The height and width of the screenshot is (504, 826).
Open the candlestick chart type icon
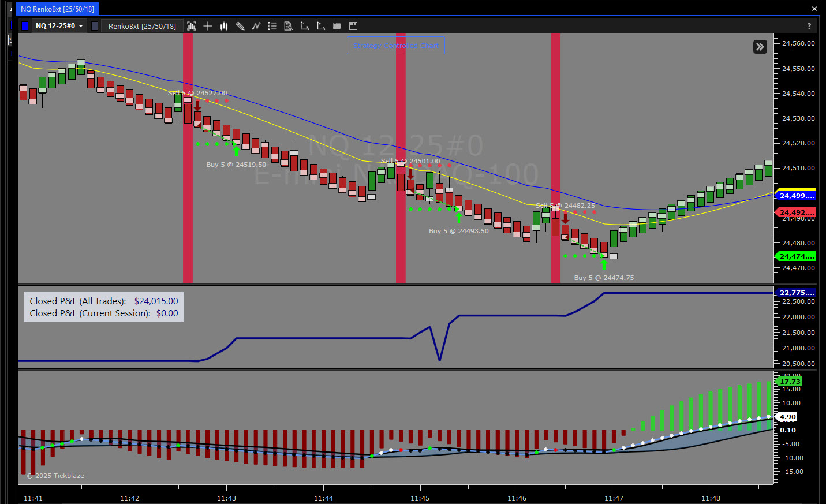pyautogui.click(x=224, y=26)
